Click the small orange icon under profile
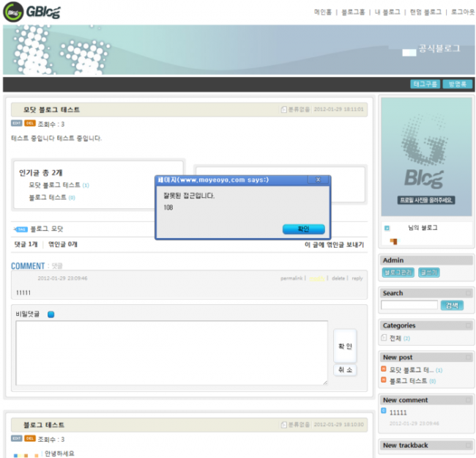This screenshot has height=458, width=476. [394, 241]
